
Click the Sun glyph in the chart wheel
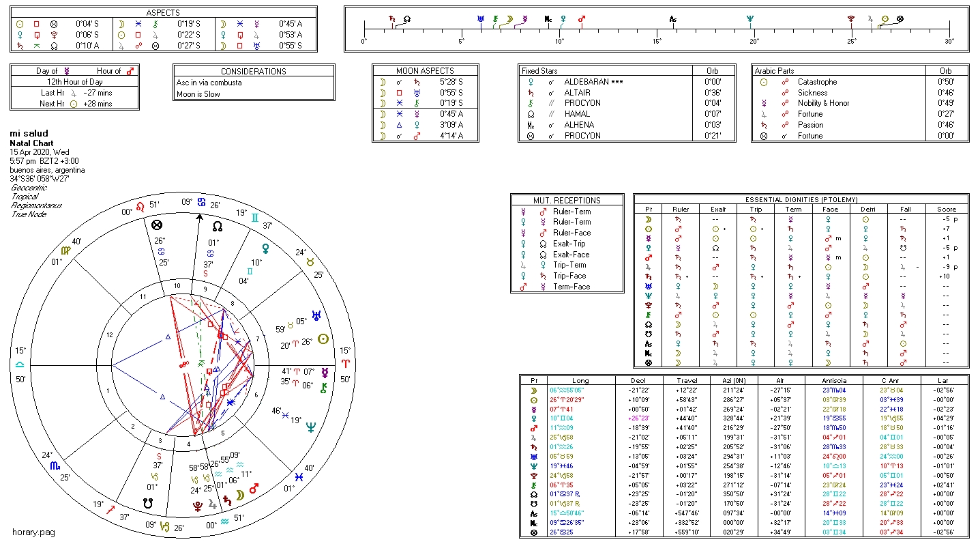pos(323,339)
